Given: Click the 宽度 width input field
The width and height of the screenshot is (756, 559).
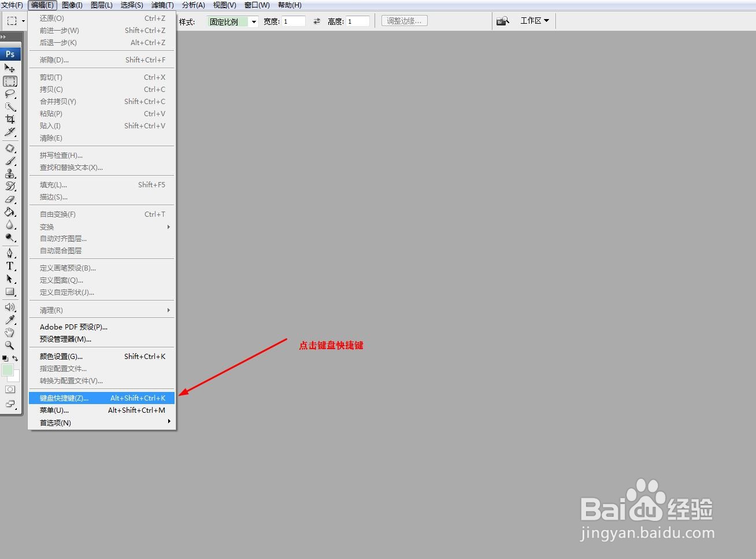Looking at the screenshot, I should 294,21.
